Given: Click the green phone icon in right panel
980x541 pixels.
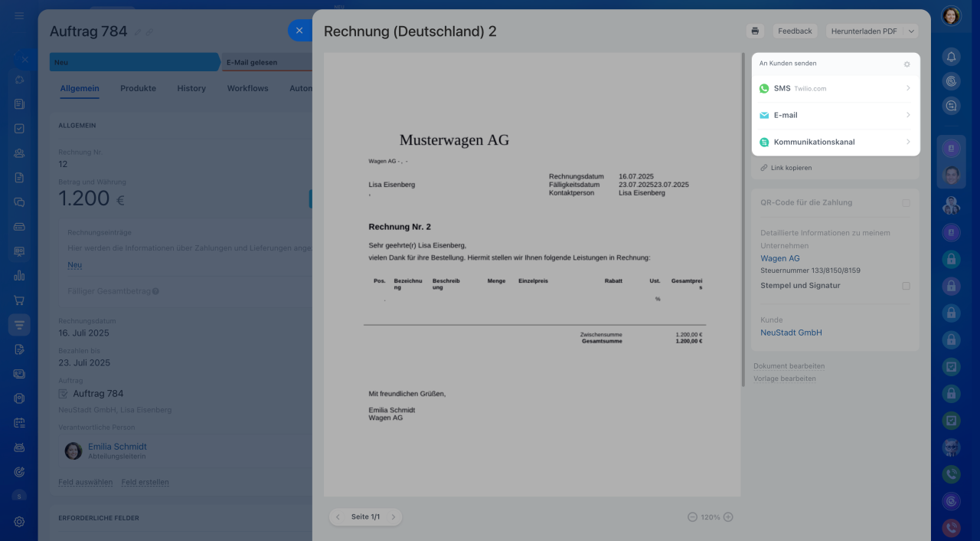Looking at the screenshot, I should click(x=951, y=474).
